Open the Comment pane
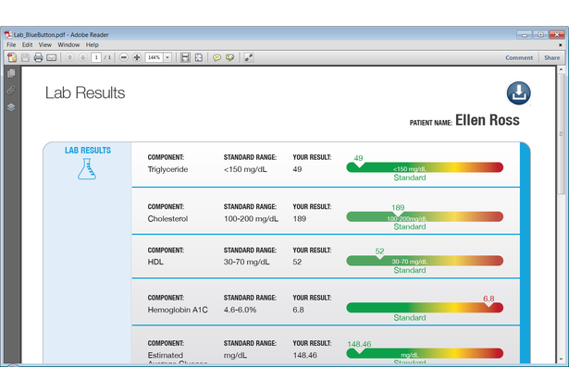569x392 pixels. (x=519, y=57)
